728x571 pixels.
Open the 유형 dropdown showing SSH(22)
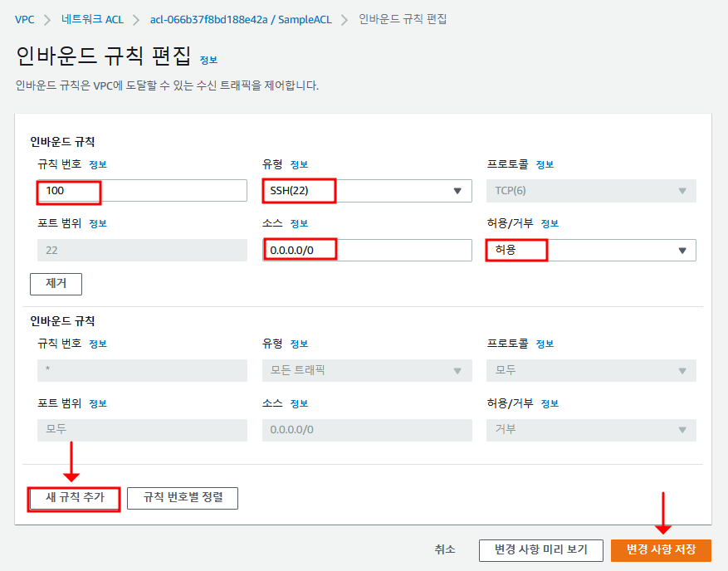coord(367,191)
